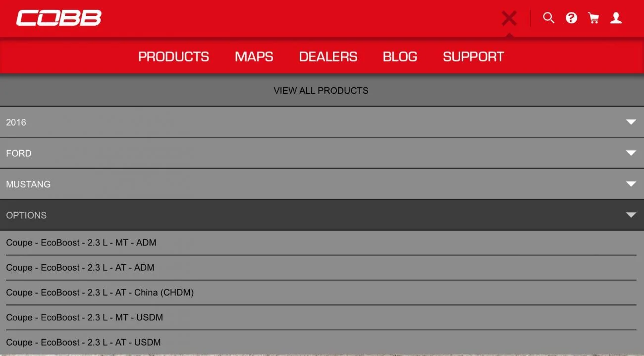This screenshot has height=356, width=644.
Task: Select Coupe EcoBoost 2.3 L MT ADM
Action: click(x=321, y=243)
